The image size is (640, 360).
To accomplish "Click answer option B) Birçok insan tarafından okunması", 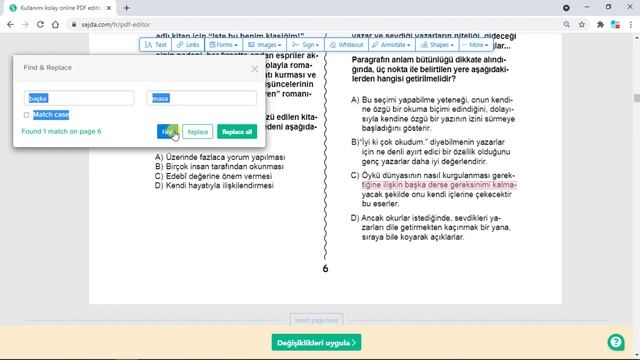I will (x=219, y=167).
